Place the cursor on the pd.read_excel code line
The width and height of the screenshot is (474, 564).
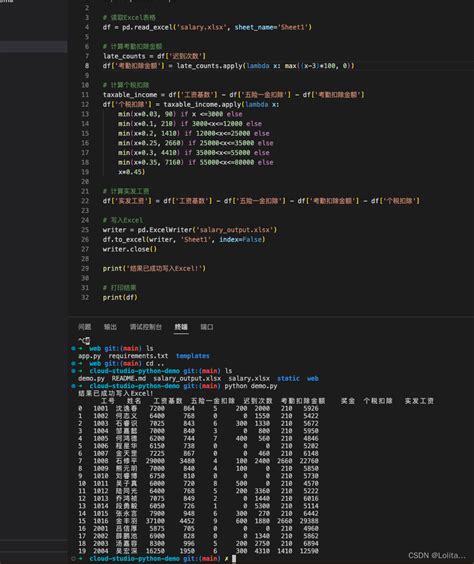pyautogui.click(x=207, y=27)
